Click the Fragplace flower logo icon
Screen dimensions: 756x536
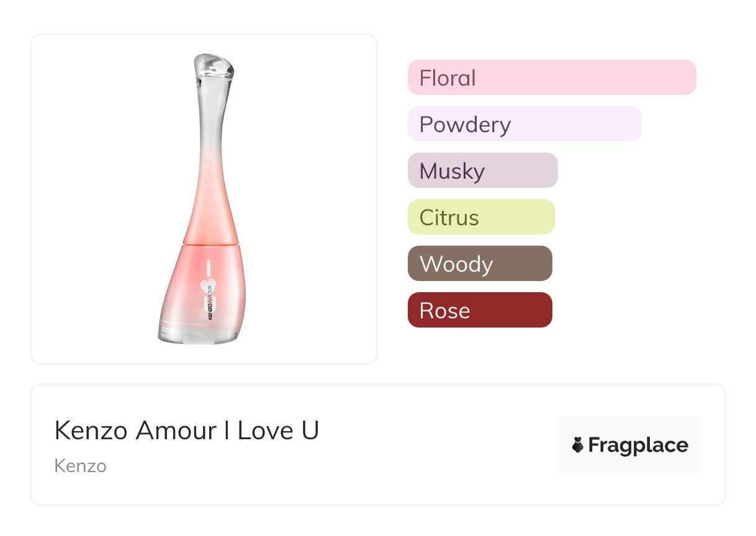578,445
